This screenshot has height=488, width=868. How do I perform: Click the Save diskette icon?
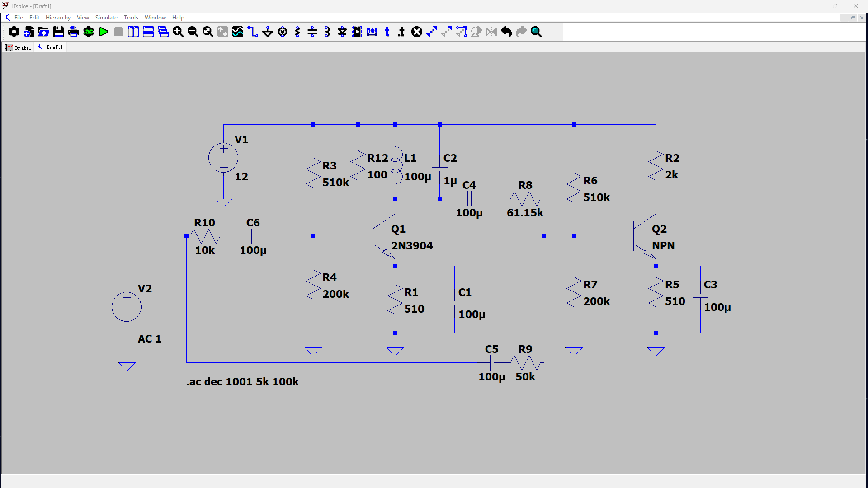click(59, 32)
